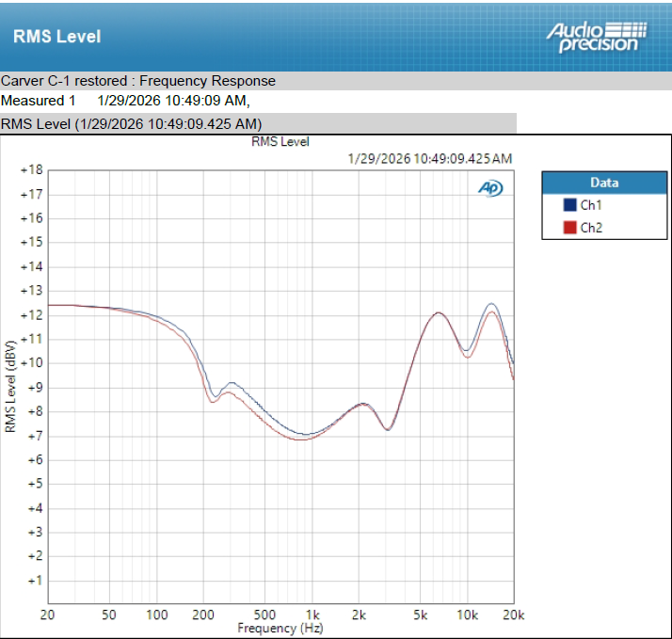Viewport: 672px width, 639px height.
Task: Click the Ch2 legend label
Action: coord(591,228)
